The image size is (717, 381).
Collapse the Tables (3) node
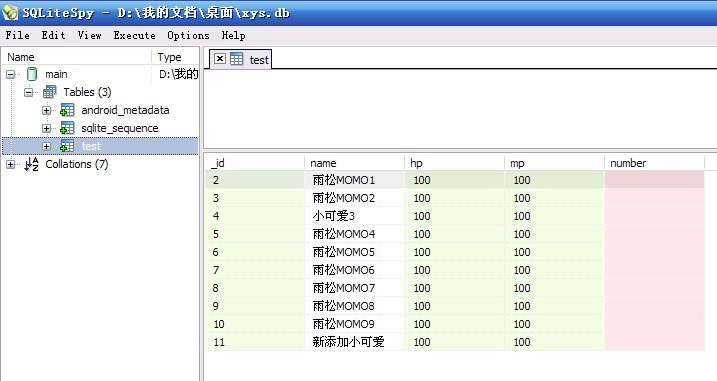click(x=28, y=92)
